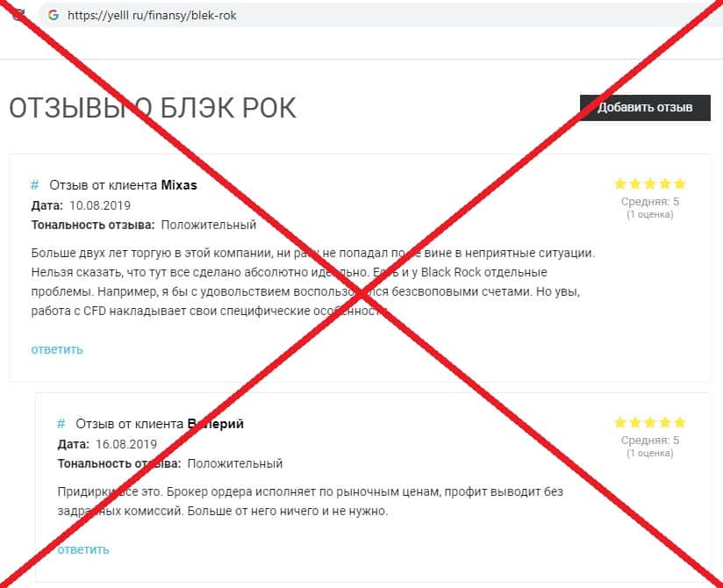Viewport: 723px width, 588px height.
Task: Click the date 10.08.2019
Action: pyautogui.click(x=100, y=205)
